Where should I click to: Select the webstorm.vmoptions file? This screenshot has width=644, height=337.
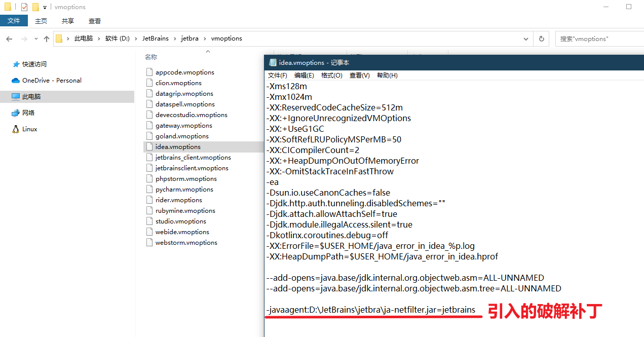coord(186,243)
